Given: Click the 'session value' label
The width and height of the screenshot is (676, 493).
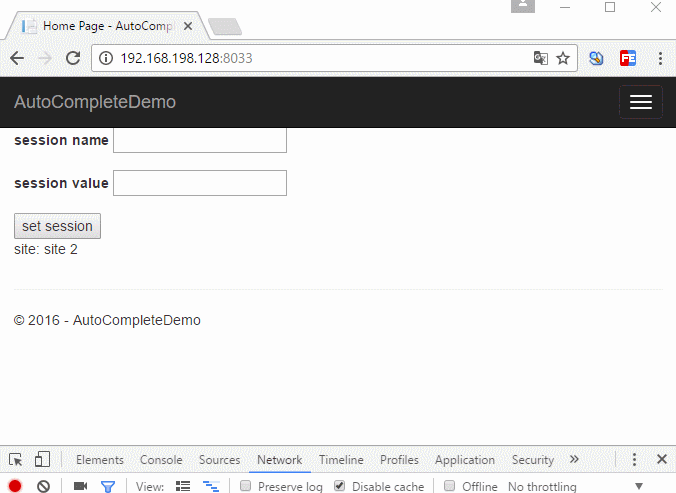Looking at the screenshot, I should (61, 183).
